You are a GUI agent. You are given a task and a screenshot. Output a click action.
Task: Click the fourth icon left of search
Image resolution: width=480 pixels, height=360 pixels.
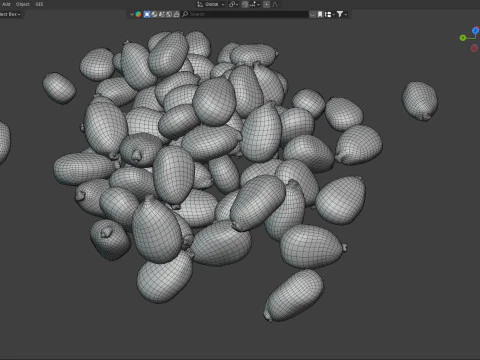pos(162,14)
